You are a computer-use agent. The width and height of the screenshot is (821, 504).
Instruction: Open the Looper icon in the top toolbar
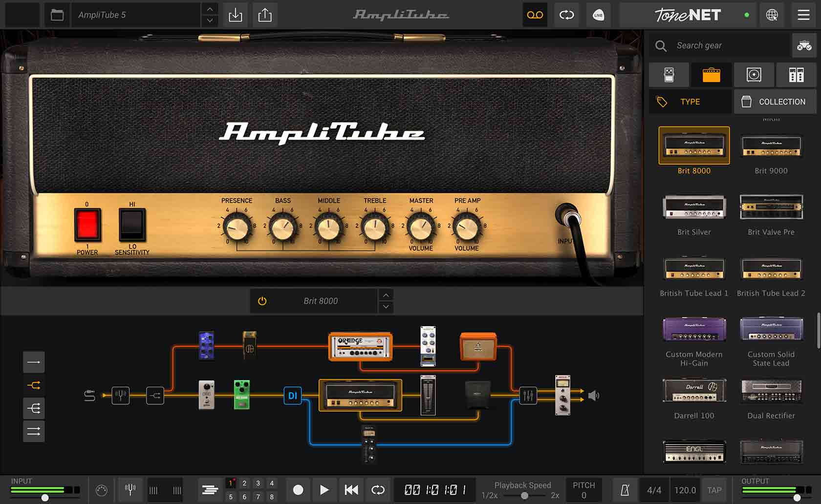click(x=535, y=15)
